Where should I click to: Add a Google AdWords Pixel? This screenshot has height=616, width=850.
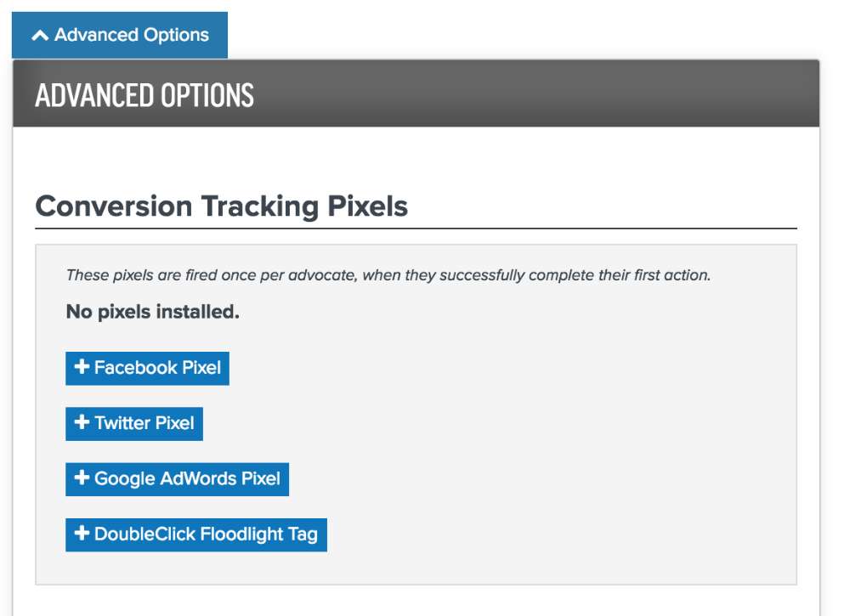click(x=177, y=478)
